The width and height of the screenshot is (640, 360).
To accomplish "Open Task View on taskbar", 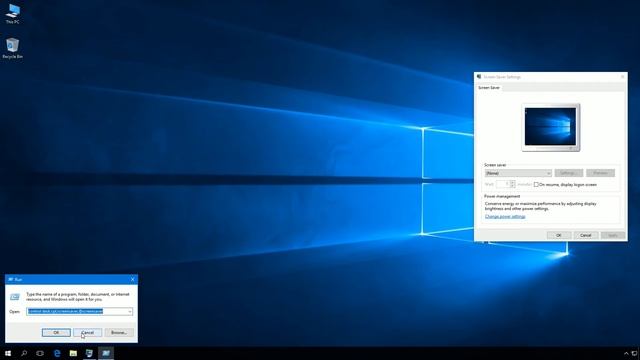I will [40, 353].
